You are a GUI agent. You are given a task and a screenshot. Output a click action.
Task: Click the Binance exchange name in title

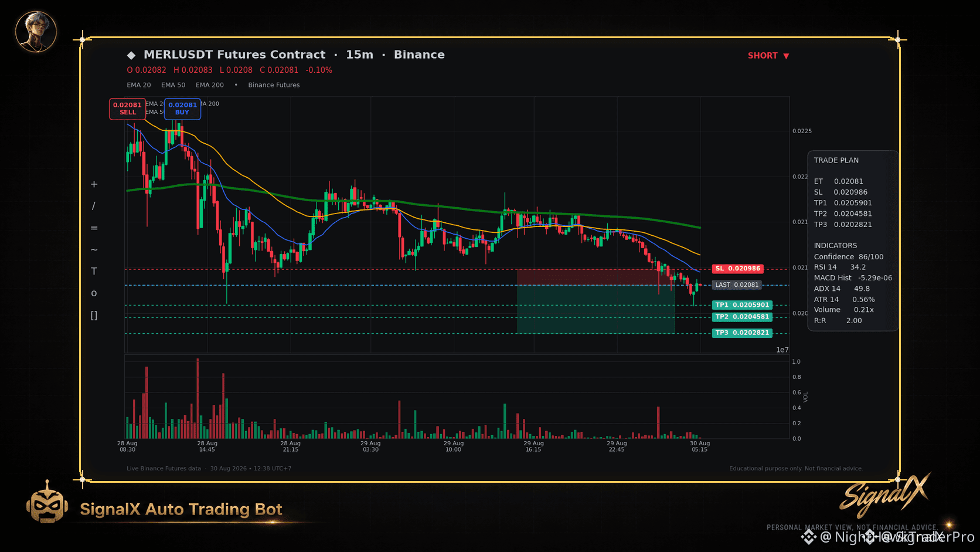419,55
